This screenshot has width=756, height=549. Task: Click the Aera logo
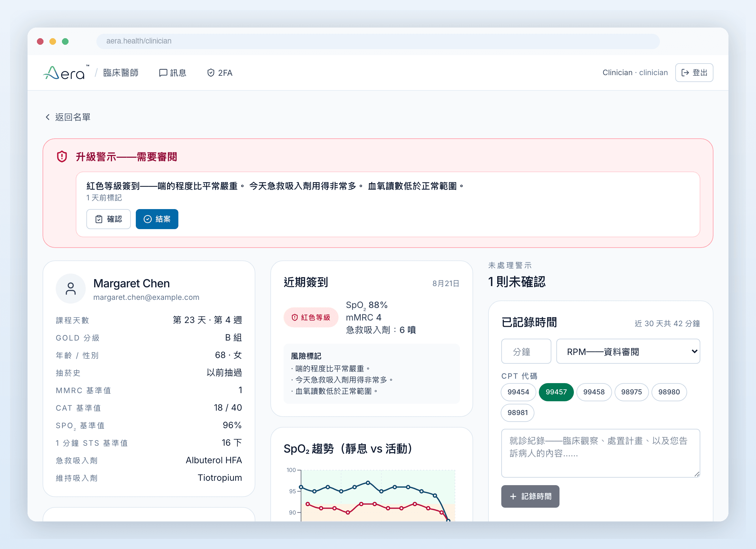(66, 73)
